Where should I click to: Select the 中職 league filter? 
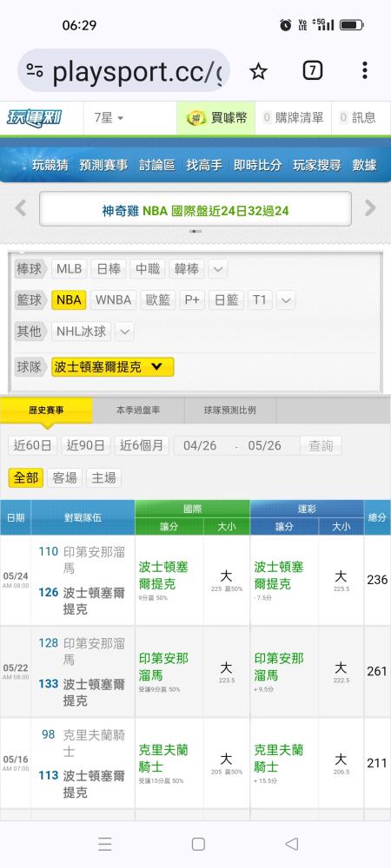[x=148, y=269]
